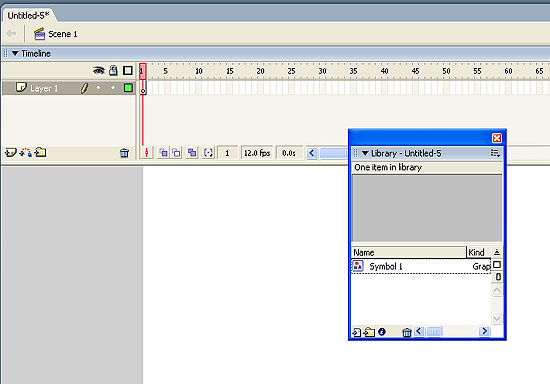Image resolution: width=550 pixels, height=384 pixels.
Task: Insert a new layer
Action: click(11, 153)
